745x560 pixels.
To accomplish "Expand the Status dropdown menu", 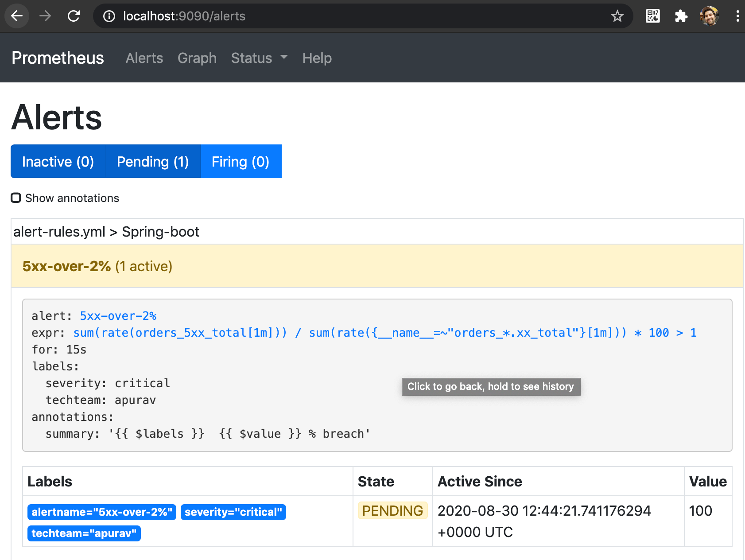I will coord(260,58).
